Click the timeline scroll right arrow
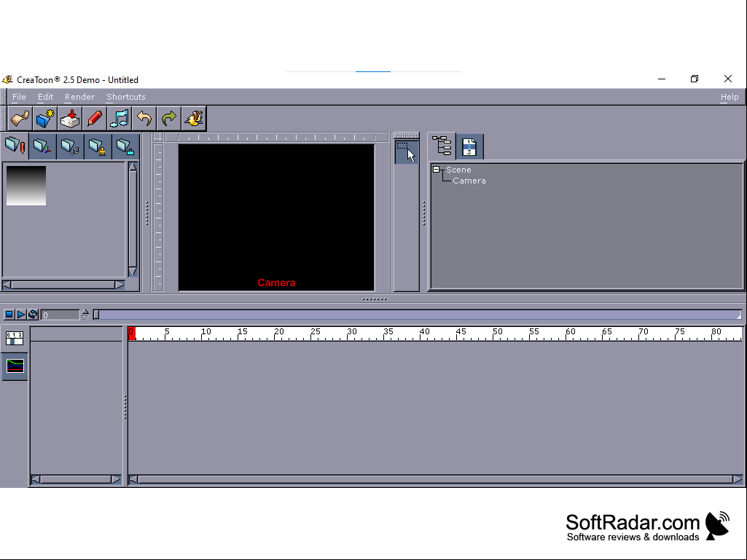The width and height of the screenshot is (747, 560). pyautogui.click(x=738, y=479)
